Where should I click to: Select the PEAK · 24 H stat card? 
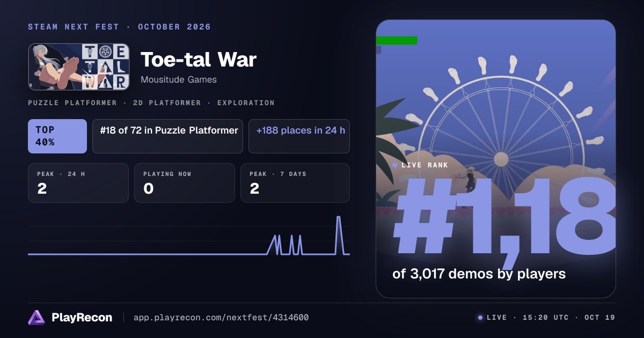pos(78,183)
